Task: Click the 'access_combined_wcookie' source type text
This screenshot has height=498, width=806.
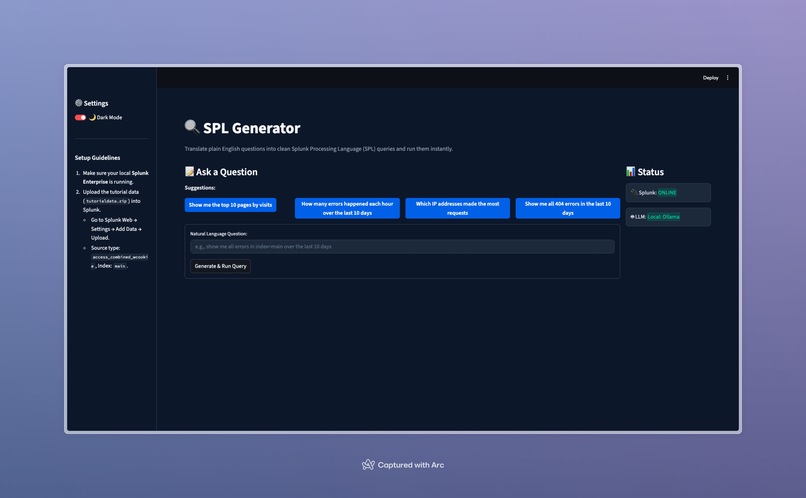Action: pyautogui.click(x=119, y=262)
